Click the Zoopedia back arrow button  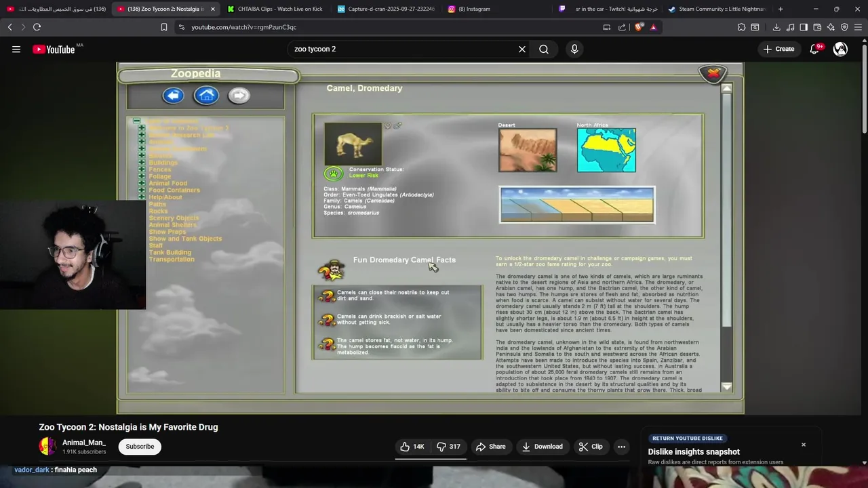173,96
